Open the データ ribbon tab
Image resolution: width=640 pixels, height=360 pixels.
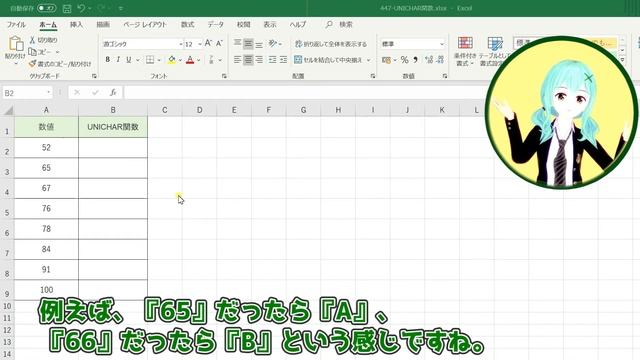[216, 24]
